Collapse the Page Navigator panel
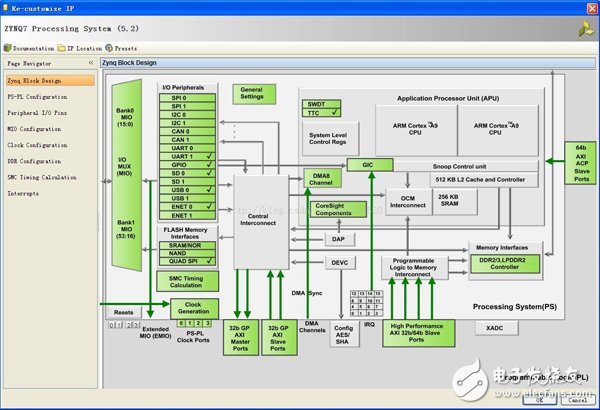The image size is (600, 410). click(90, 62)
